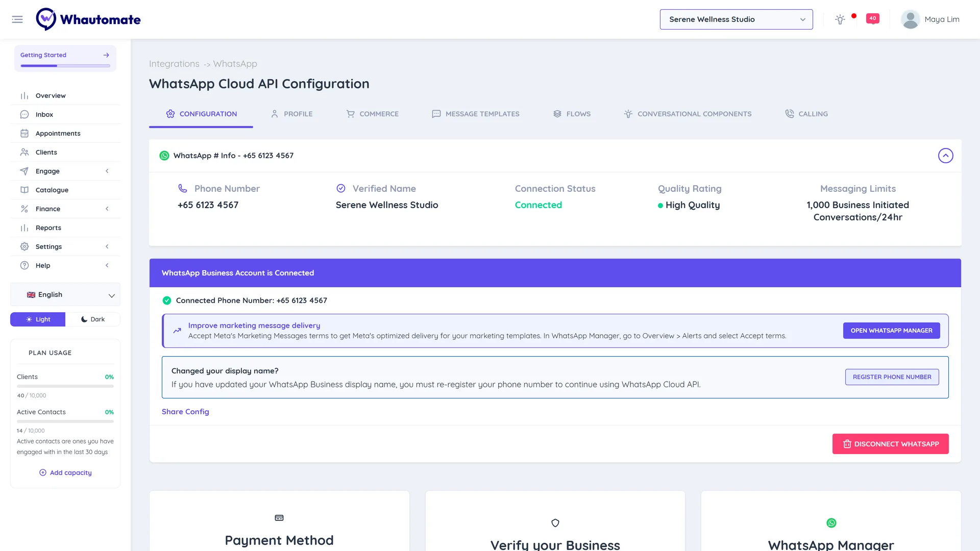Click the Verify your Business shield icon
This screenshot has height=551, width=980.
pyautogui.click(x=555, y=523)
